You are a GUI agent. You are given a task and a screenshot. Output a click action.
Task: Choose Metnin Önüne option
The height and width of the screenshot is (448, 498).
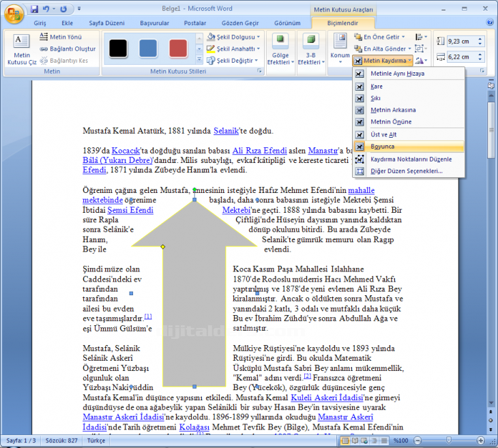(409, 122)
